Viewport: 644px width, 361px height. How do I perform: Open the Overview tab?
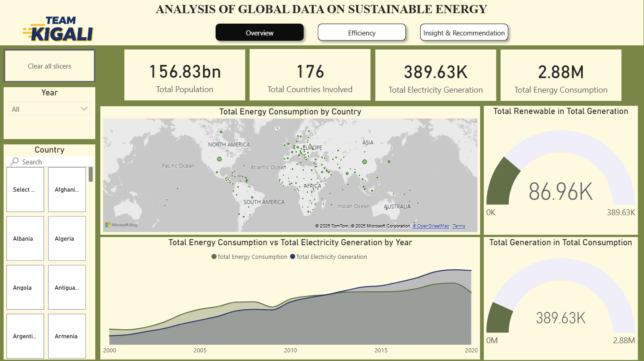(x=260, y=33)
